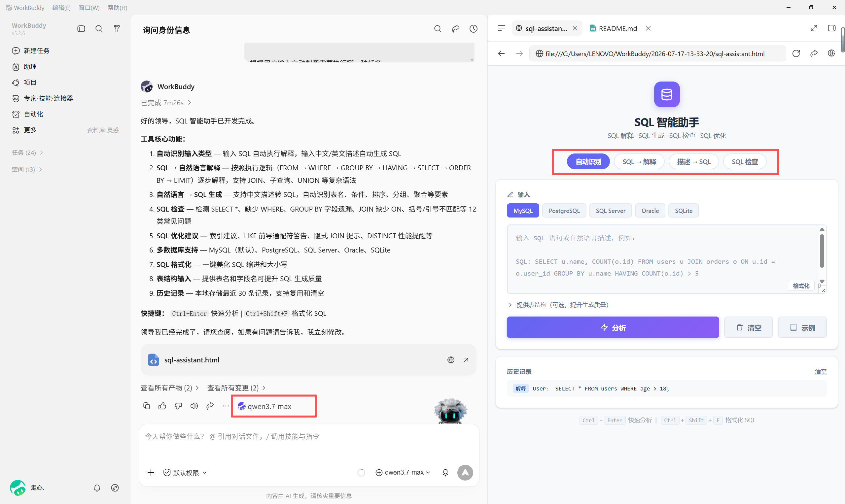845x504 pixels.
Task: Copy the WorkBuddy reply
Action: [x=146, y=406]
